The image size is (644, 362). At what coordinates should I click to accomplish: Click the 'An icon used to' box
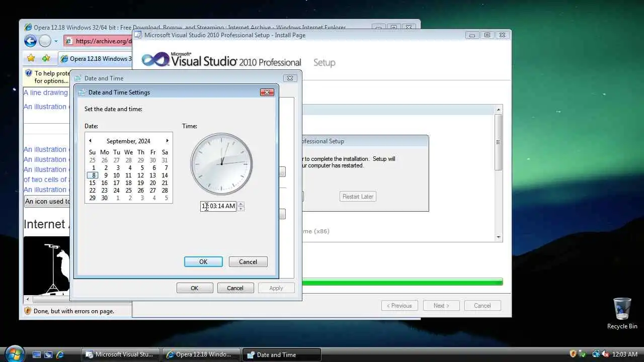(x=47, y=202)
